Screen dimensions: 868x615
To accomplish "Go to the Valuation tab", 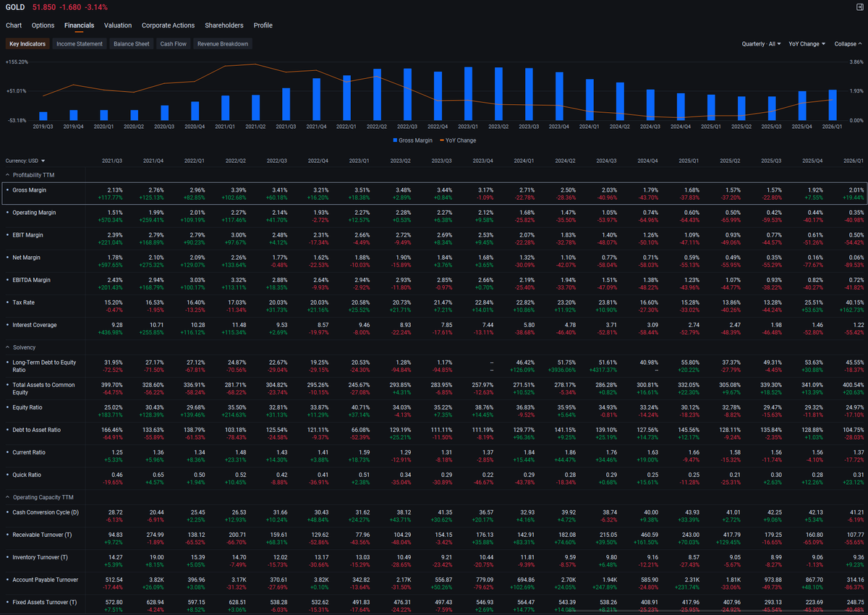I will 118,25.
